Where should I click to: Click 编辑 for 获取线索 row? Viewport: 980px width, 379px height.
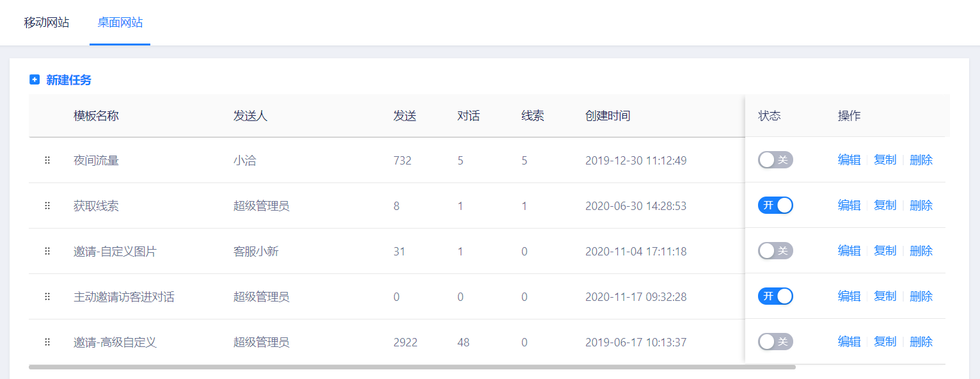(x=850, y=206)
